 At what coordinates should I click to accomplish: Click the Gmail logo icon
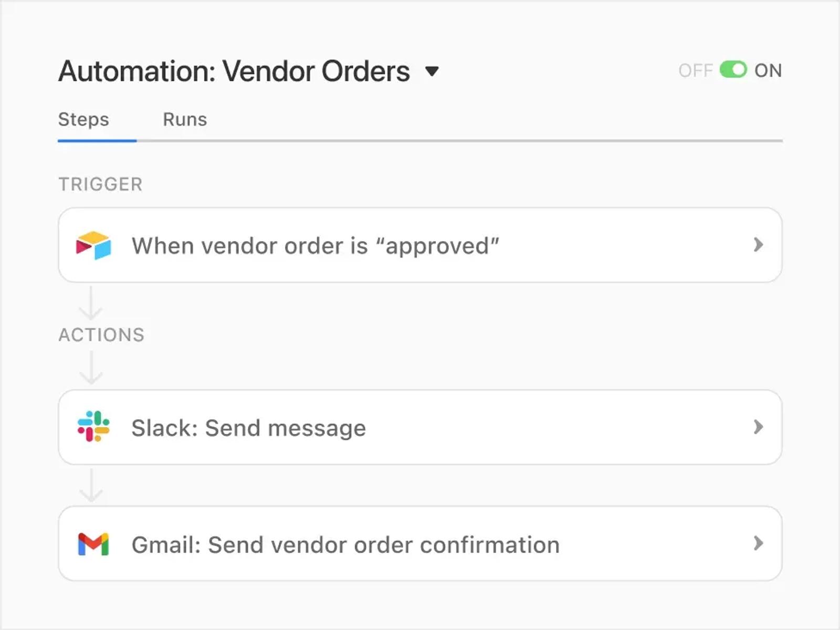[93, 544]
